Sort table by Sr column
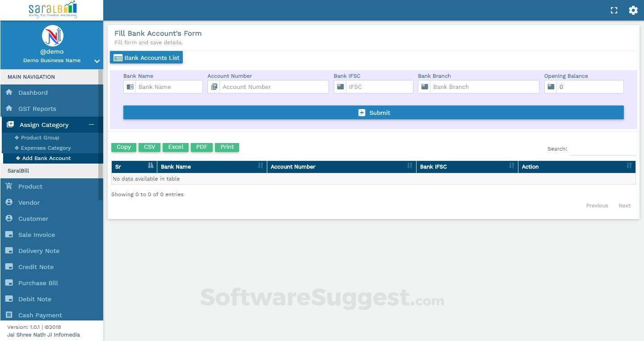The width and height of the screenshot is (644, 341). click(134, 167)
